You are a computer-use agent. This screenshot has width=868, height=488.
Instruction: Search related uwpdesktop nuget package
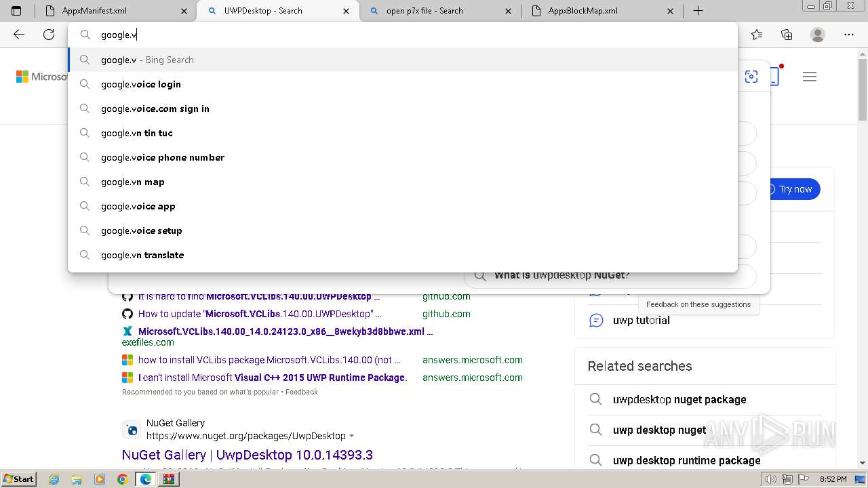pyautogui.click(x=679, y=399)
